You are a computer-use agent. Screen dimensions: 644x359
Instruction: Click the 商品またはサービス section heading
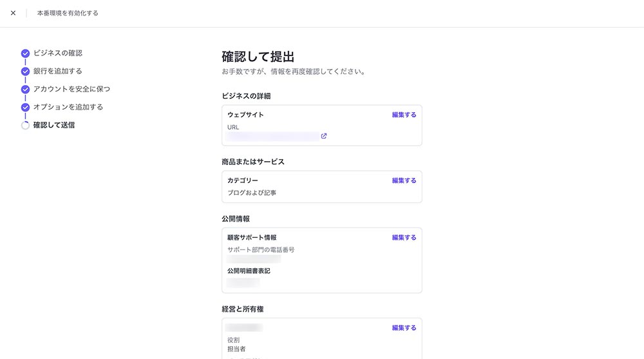click(x=253, y=162)
